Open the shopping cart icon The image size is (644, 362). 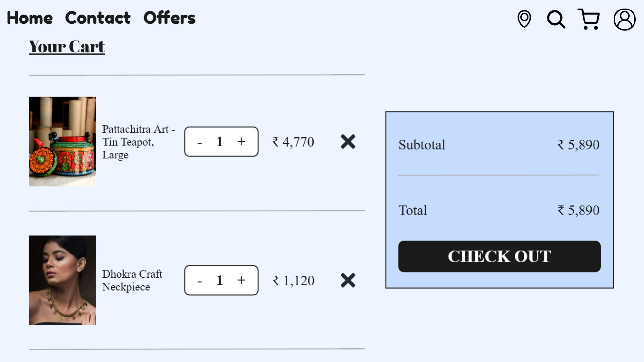[589, 19]
